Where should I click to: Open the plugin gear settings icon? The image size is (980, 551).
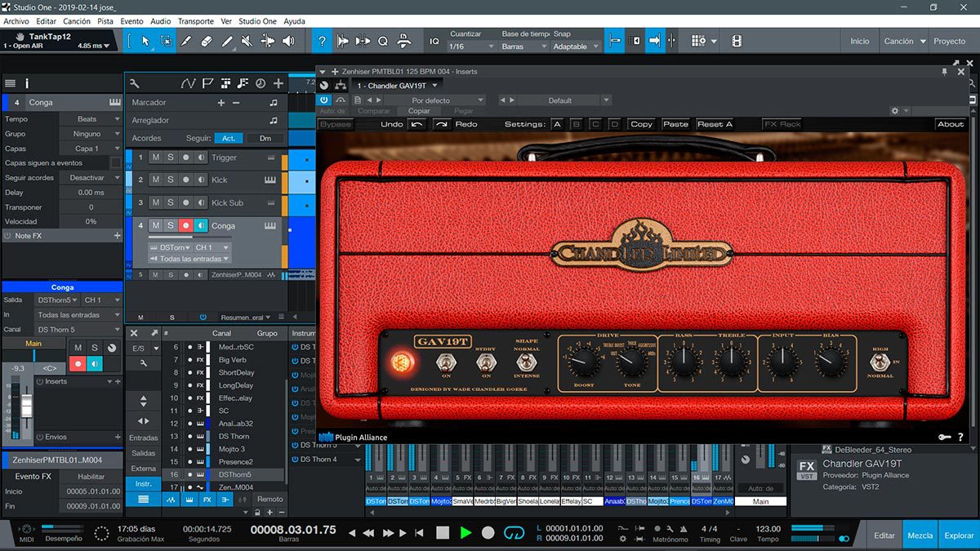click(x=895, y=111)
